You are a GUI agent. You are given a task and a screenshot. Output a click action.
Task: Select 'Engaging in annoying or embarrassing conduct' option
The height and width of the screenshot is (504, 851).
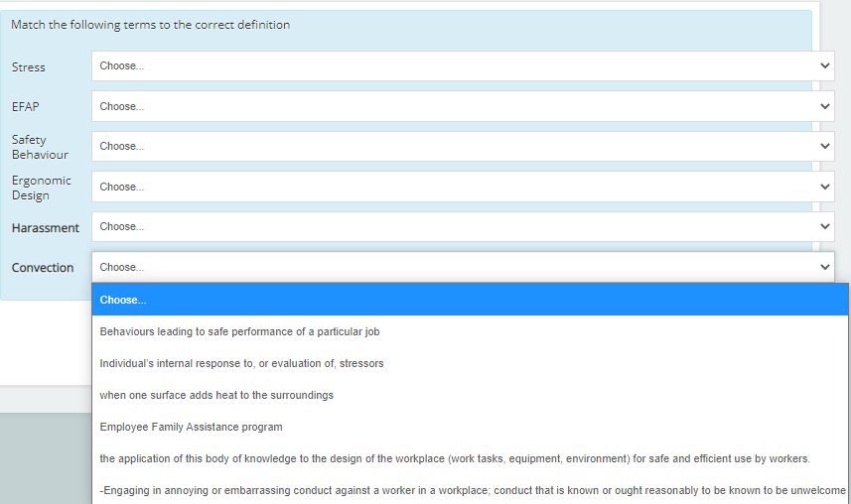click(x=470, y=490)
